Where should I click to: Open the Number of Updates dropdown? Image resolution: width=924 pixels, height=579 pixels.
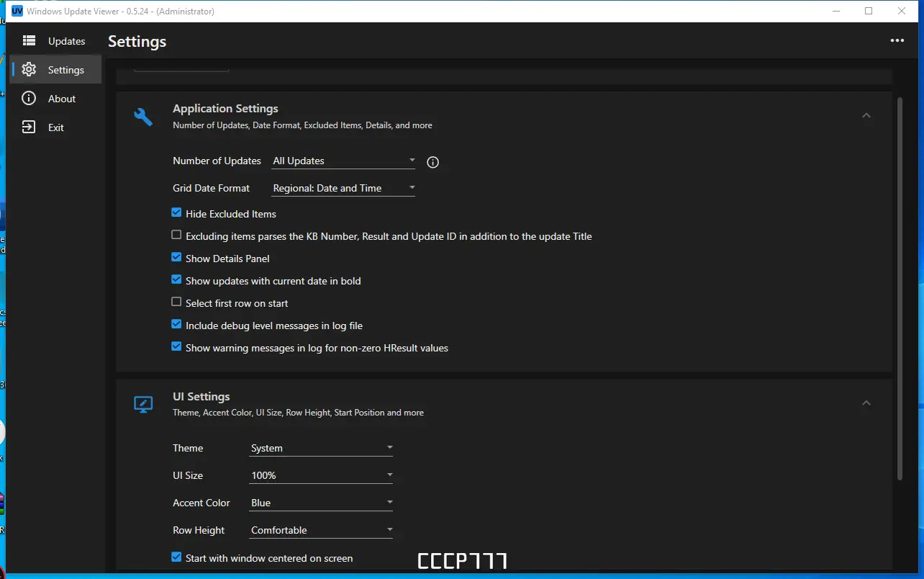coord(344,161)
